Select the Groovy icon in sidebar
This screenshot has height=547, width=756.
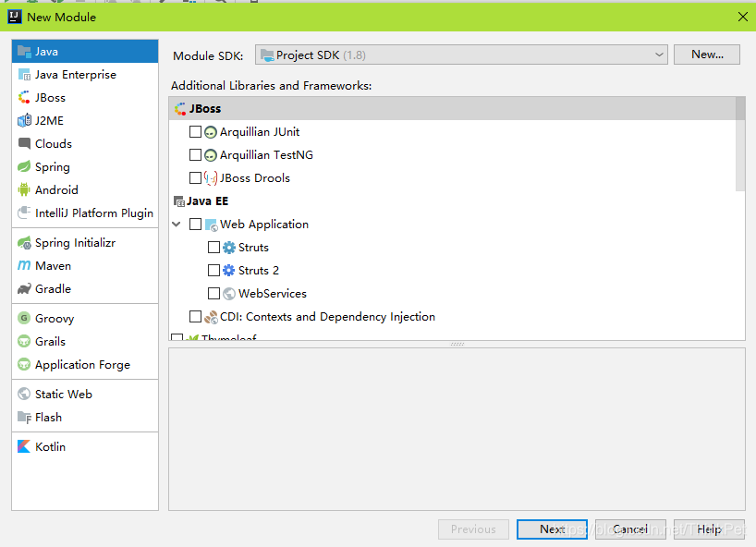coord(24,318)
